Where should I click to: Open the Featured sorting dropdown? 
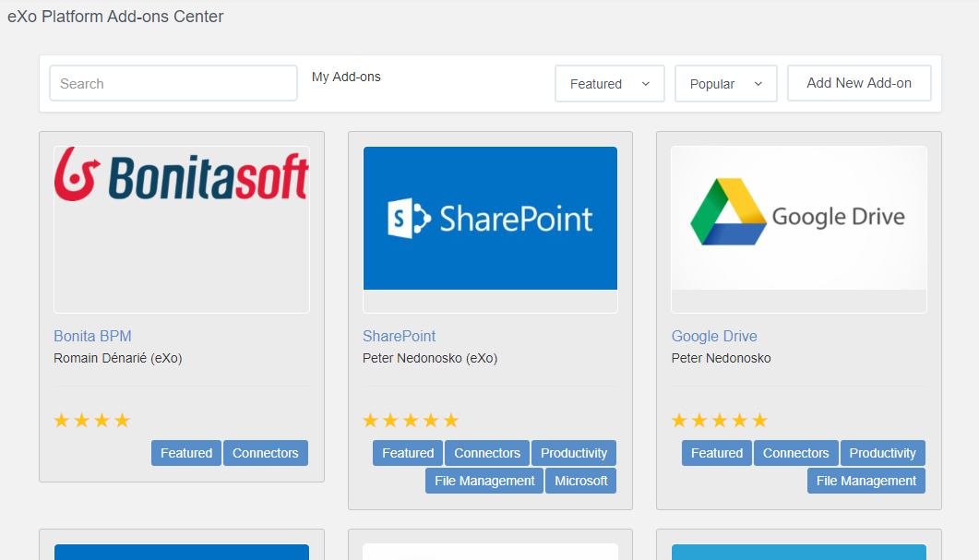pos(609,83)
